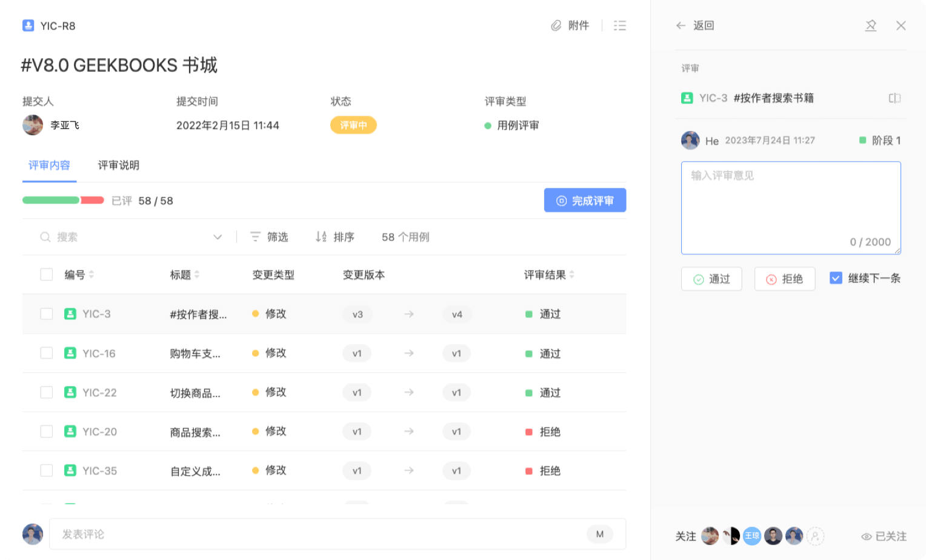The width and height of the screenshot is (926, 560).
Task: Pin the review side panel
Action: pyautogui.click(x=871, y=25)
